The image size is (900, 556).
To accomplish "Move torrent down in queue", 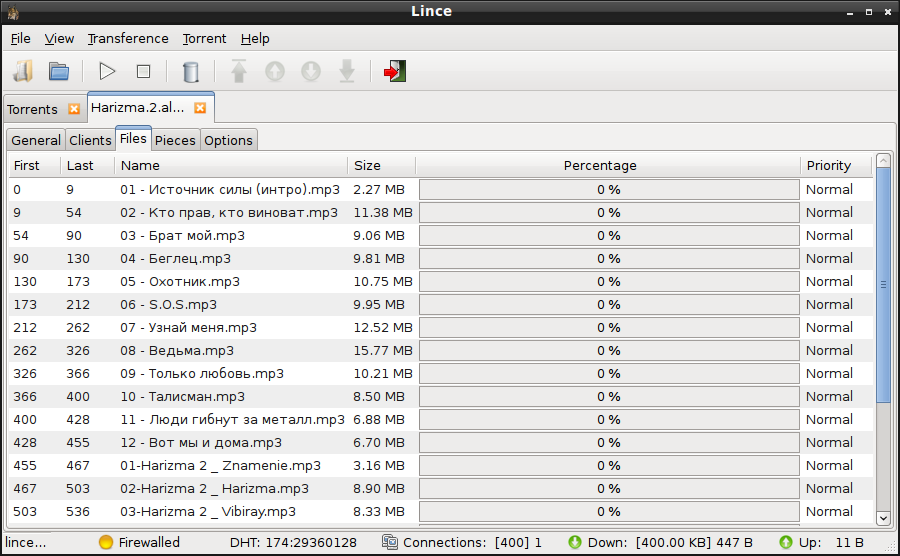I will tap(311, 72).
